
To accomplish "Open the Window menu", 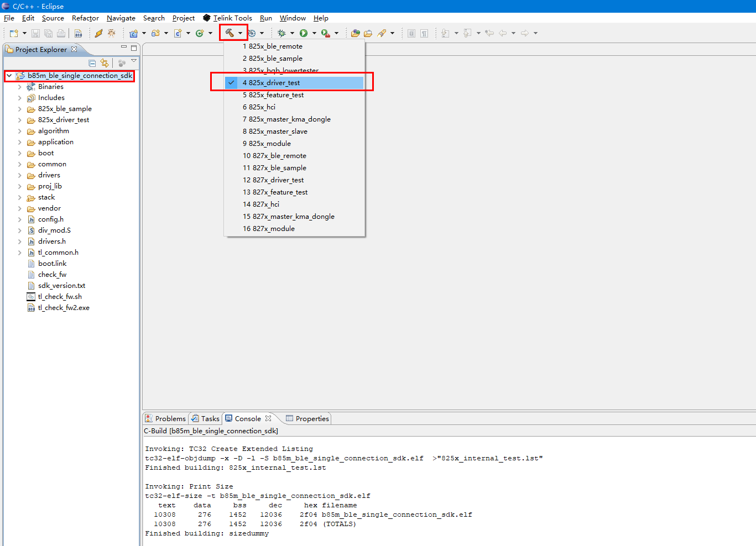I will [x=293, y=18].
